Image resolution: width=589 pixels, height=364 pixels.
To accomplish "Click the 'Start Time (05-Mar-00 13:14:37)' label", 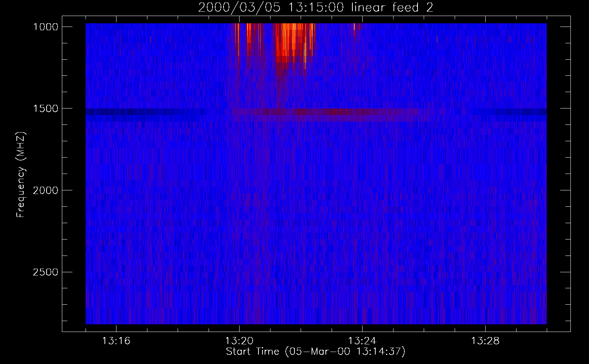I will click(x=316, y=352).
